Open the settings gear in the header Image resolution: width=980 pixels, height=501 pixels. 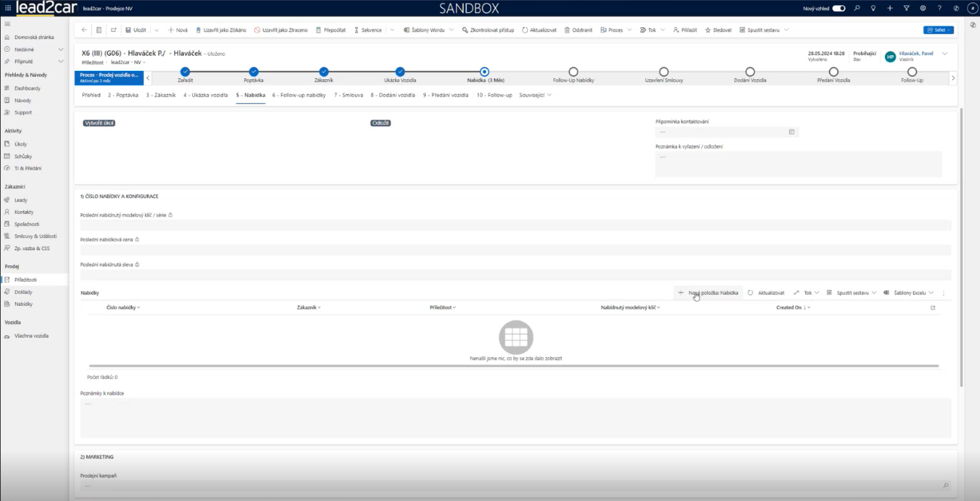click(923, 8)
